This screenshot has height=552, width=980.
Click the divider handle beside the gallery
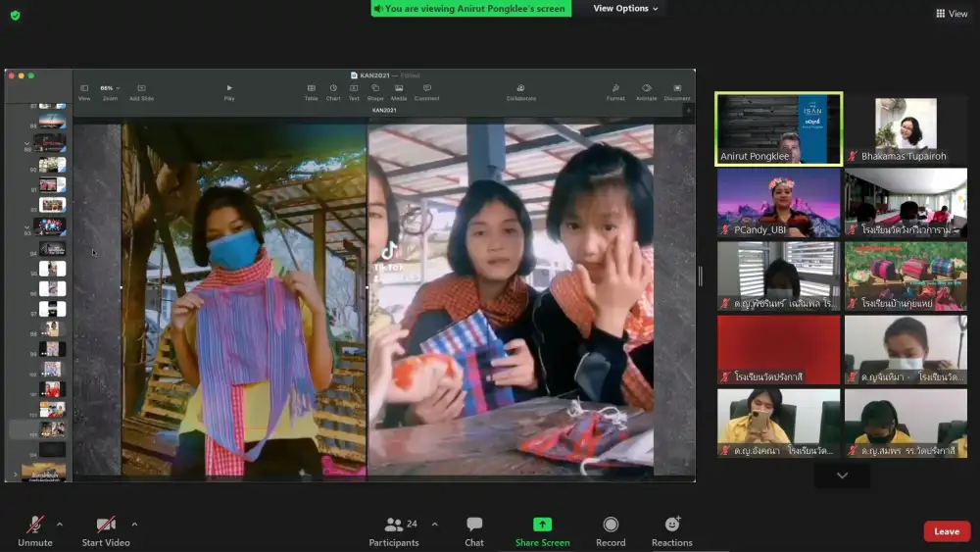point(700,276)
